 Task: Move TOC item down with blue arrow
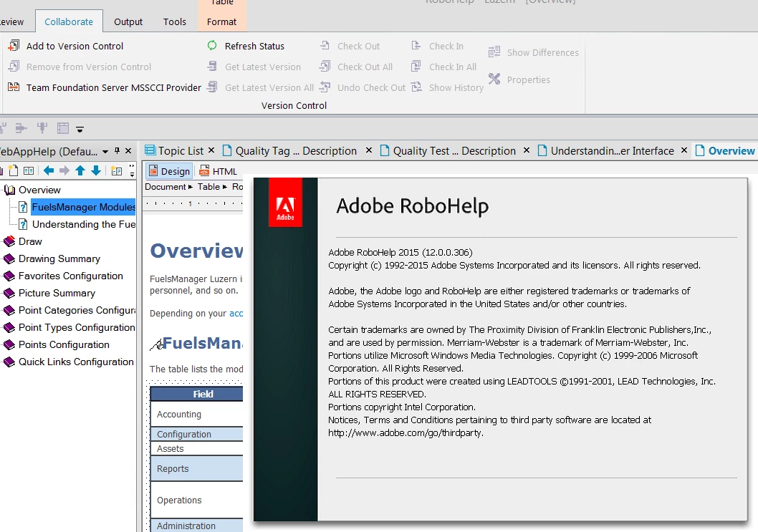point(96,170)
